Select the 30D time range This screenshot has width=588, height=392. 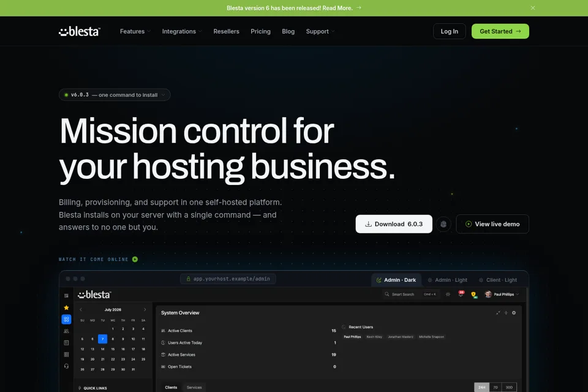[509, 388]
